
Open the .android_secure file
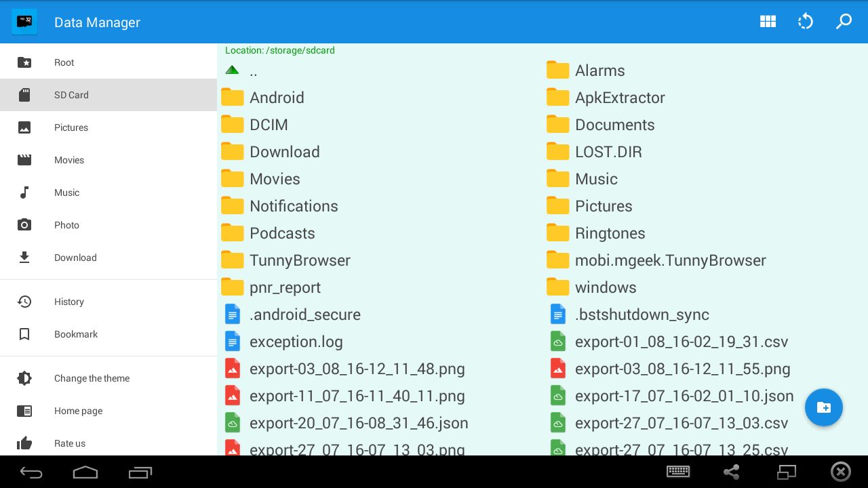(x=380, y=314)
